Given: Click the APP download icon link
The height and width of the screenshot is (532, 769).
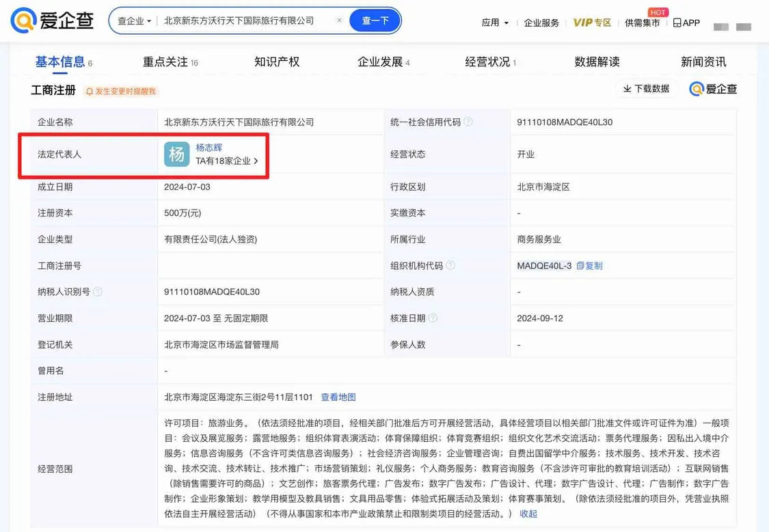Looking at the screenshot, I should pyautogui.click(x=686, y=23).
